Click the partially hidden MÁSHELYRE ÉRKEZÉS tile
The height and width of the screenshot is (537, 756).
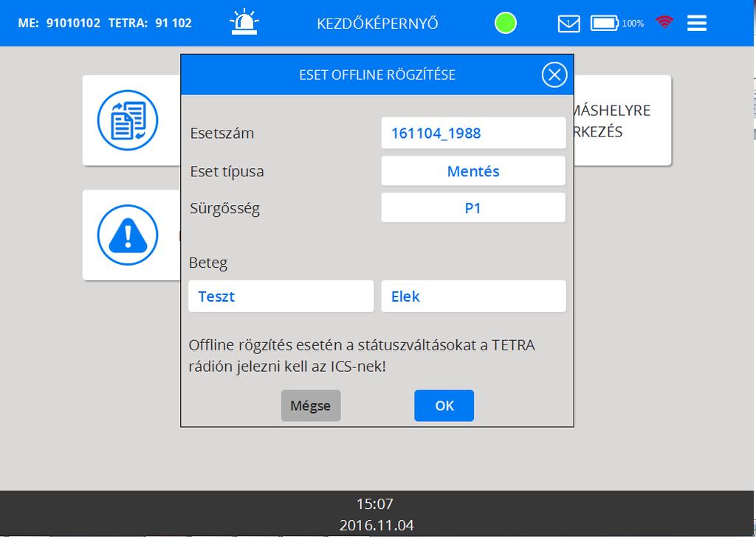[622, 120]
